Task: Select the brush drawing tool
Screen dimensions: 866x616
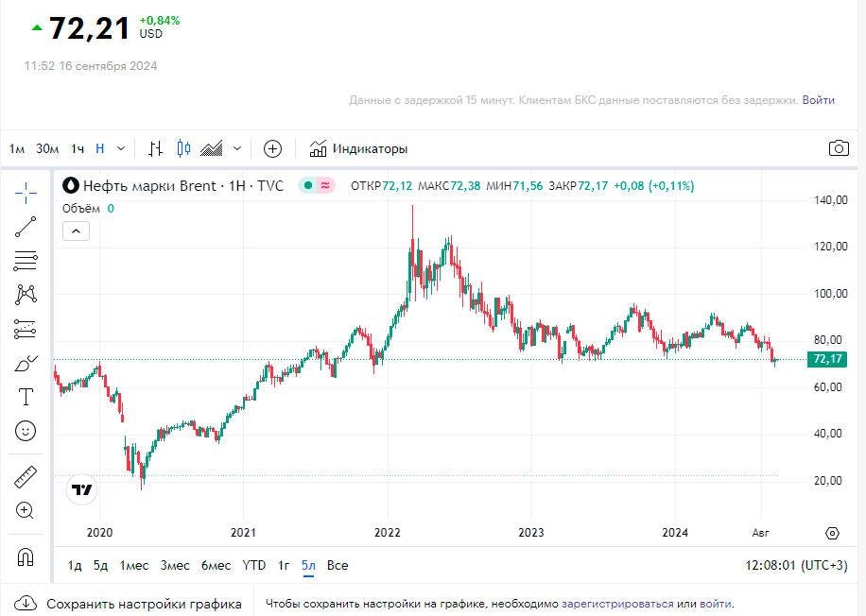Action: coord(26,363)
